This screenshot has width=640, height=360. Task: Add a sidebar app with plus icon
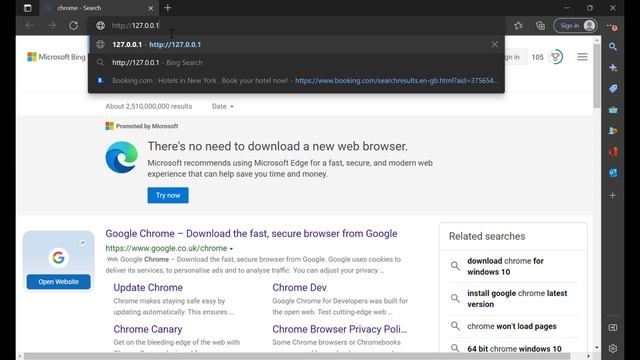click(x=613, y=196)
